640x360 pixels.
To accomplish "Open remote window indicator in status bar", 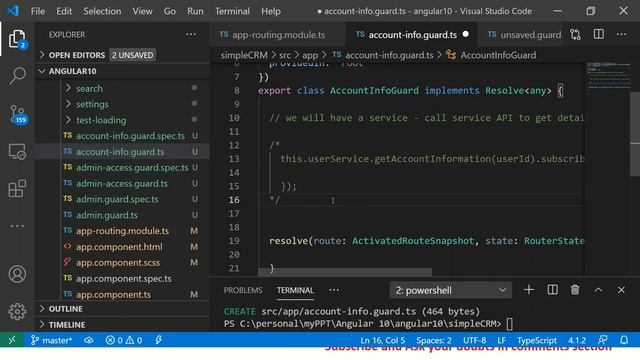I will (x=12, y=340).
